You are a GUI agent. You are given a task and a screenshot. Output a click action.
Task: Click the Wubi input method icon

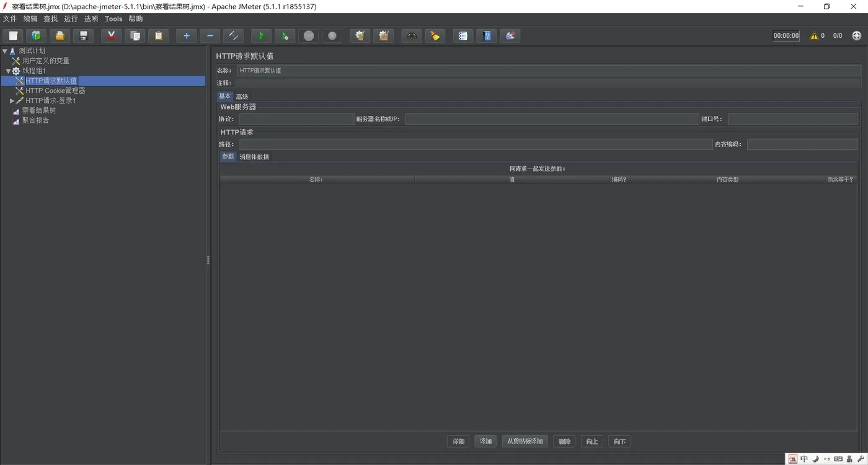tap(793, 459)
